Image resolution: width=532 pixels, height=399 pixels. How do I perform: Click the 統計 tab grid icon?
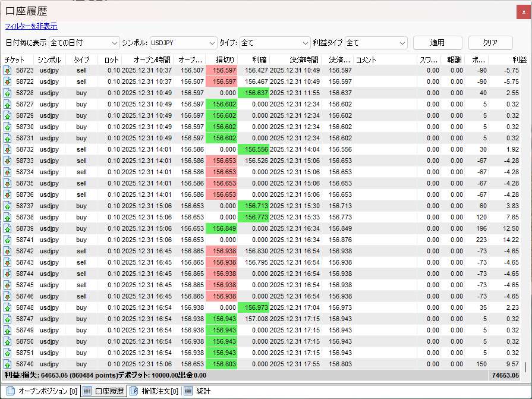tap(188, 391)
